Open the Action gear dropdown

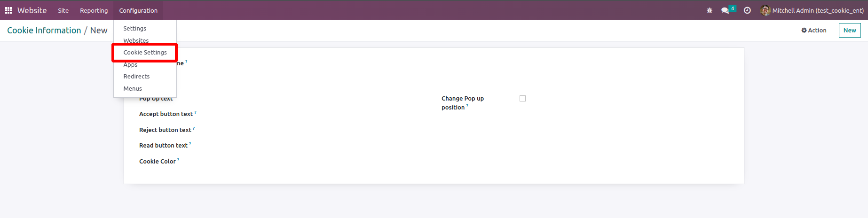(814, 30)
